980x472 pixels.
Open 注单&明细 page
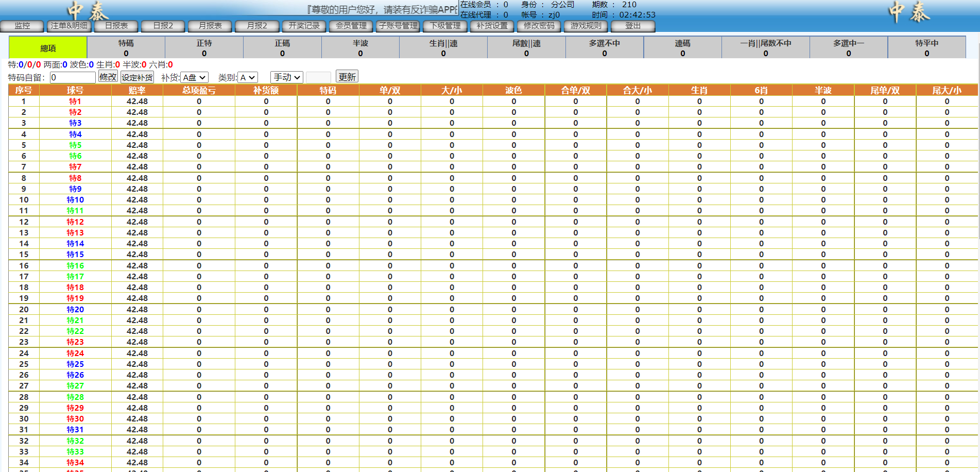(70, 26)
